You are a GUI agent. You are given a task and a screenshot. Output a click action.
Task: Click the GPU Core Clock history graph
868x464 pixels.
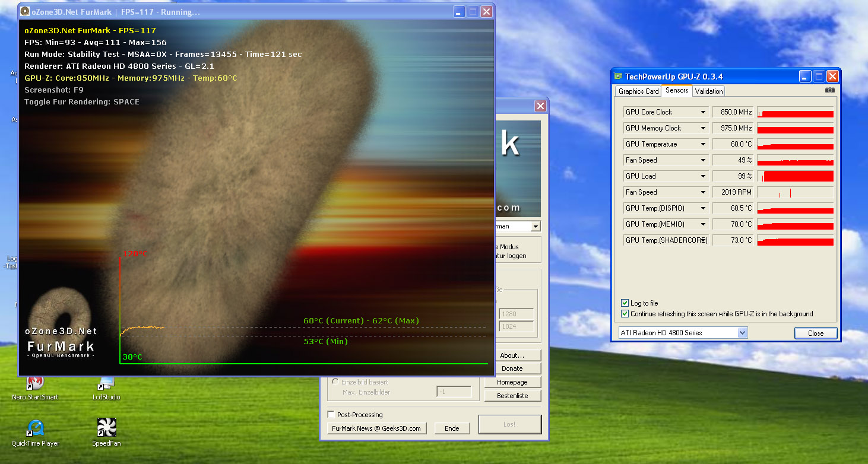[795, 112]
